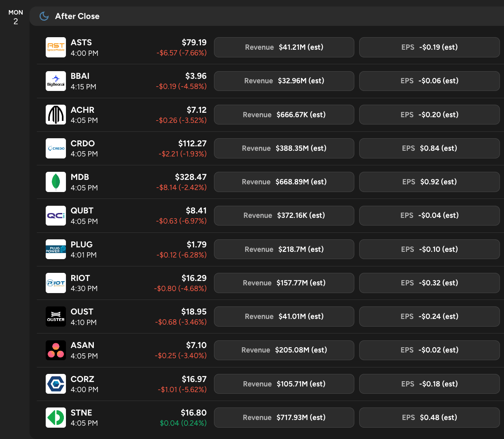Click QUBT change -$0.63 (-6.97%)

coord(181,221)
